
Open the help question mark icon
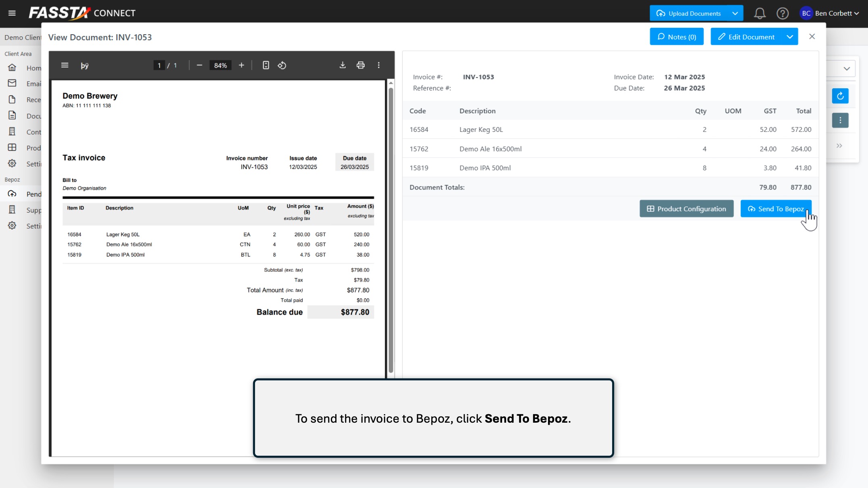pos(783,13)
